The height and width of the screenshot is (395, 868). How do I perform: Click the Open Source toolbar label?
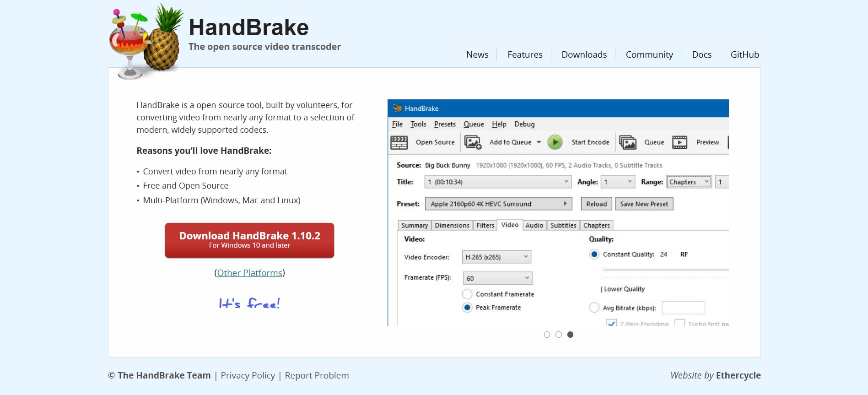pos(435,142)
